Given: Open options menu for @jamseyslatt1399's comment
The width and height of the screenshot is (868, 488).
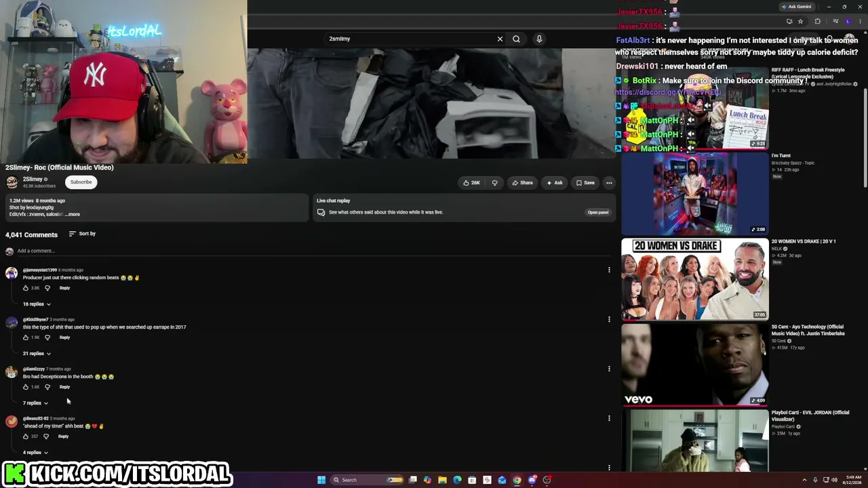Looking at the screenshot, I should point(609,270).
